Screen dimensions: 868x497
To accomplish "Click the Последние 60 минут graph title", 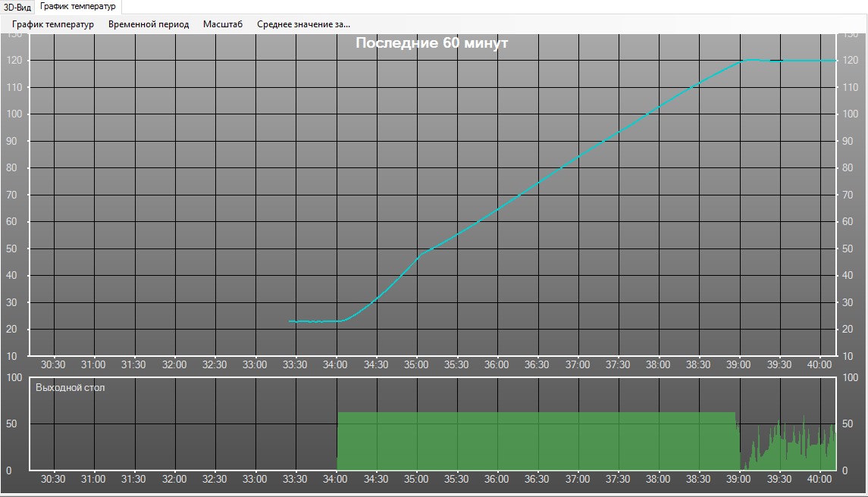I will tap(431, 43).
